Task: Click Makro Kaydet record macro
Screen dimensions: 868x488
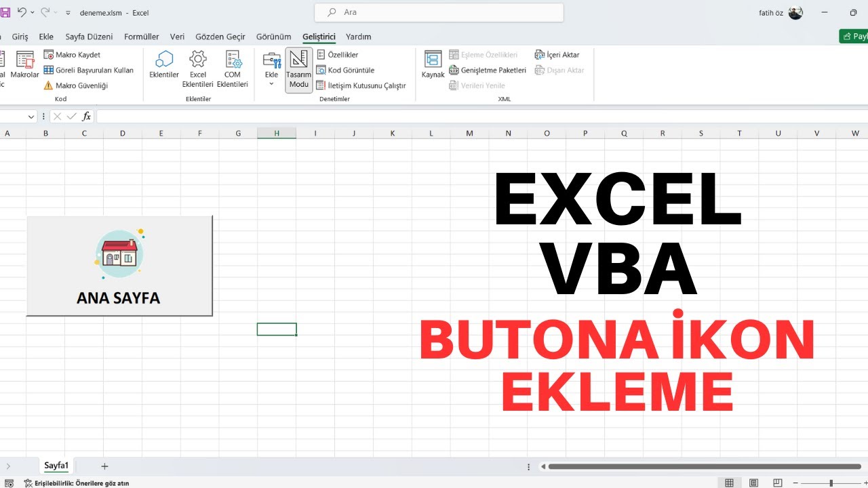Action: click(72, 55)
